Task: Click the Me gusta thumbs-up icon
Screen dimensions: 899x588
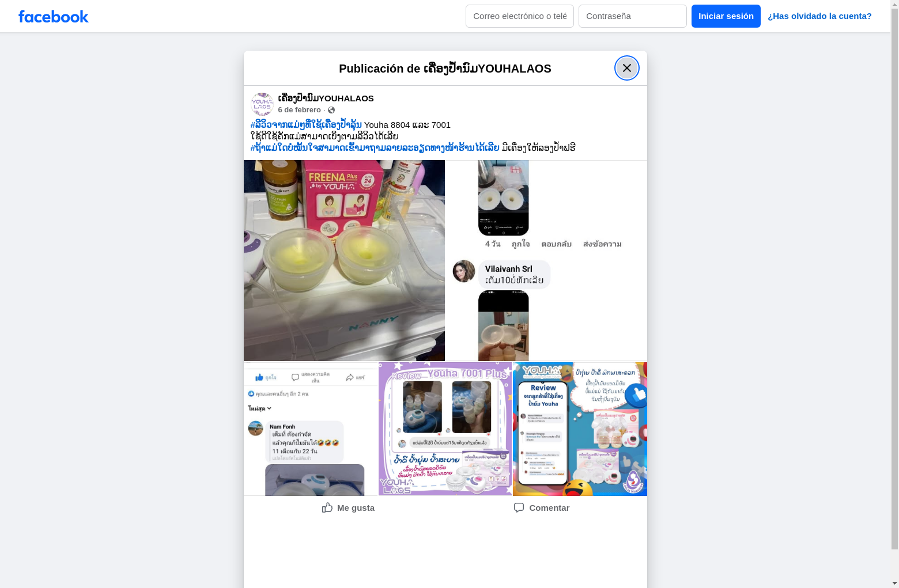Action: [x=327, y=507]
